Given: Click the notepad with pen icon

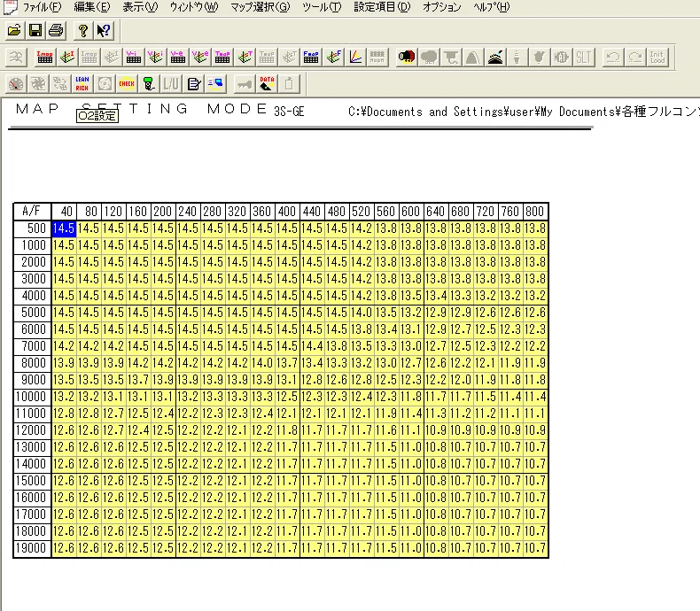Looking at the screenshot, I should 193,84.
